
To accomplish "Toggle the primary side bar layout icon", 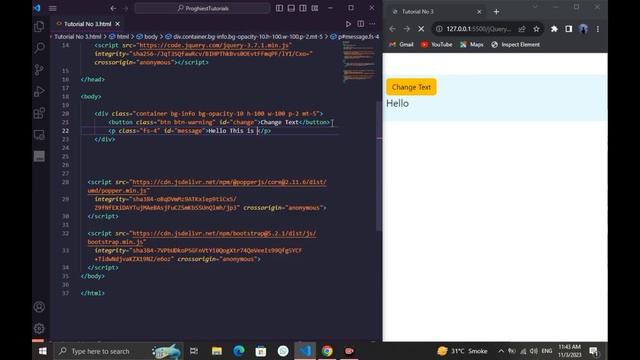I will point(279,8).
